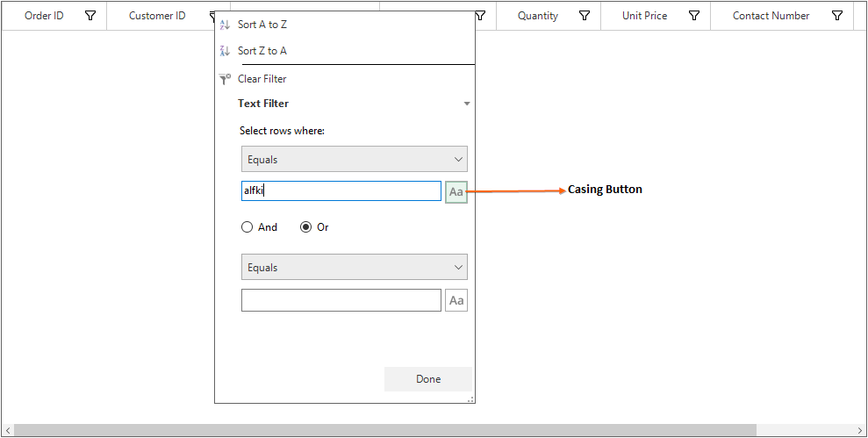Open the second Equals condition dropdown
The height and width of the screenshot is (438, 868).
(x=355, y=267)
